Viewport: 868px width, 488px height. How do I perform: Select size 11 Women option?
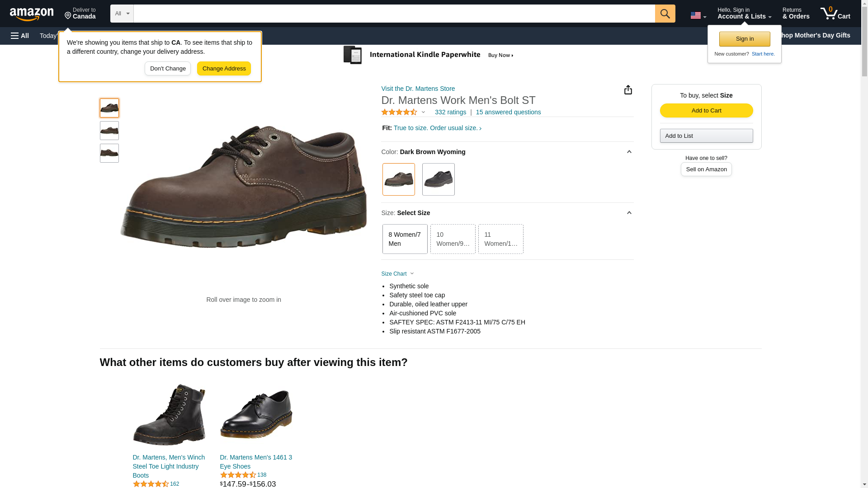click(x=500, y=239)
